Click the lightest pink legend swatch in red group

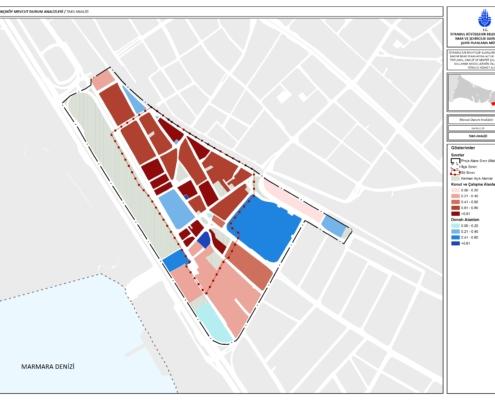coord(455,190)
